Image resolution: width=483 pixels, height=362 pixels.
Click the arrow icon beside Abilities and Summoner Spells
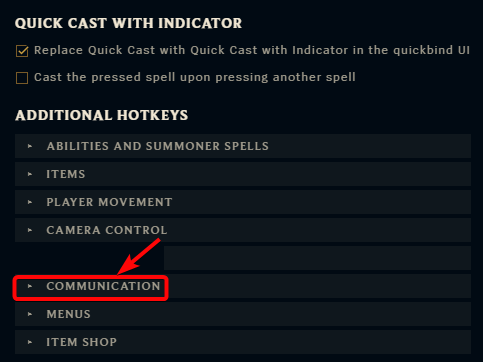tap(30, 146)
